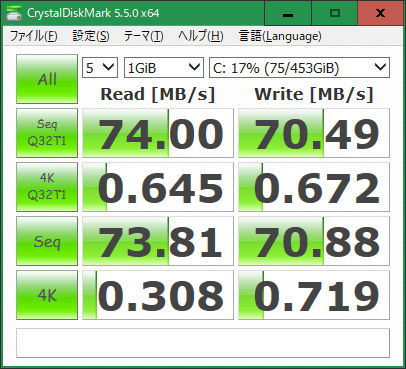Open the ヘルプ(H) menu
Screen dimensions: 406x369
pos(201,36)
